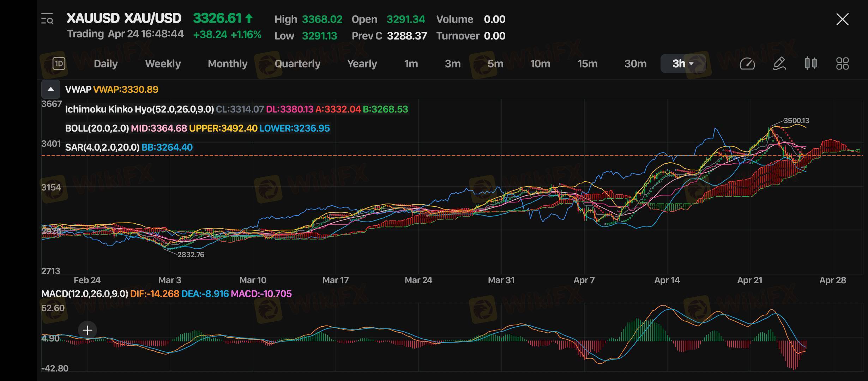Image resolution: width=868 pixels, height=381 pixels.
Task: Click the Ichimoku Kinko Hyo indicator label
Action: click(139, 109)
